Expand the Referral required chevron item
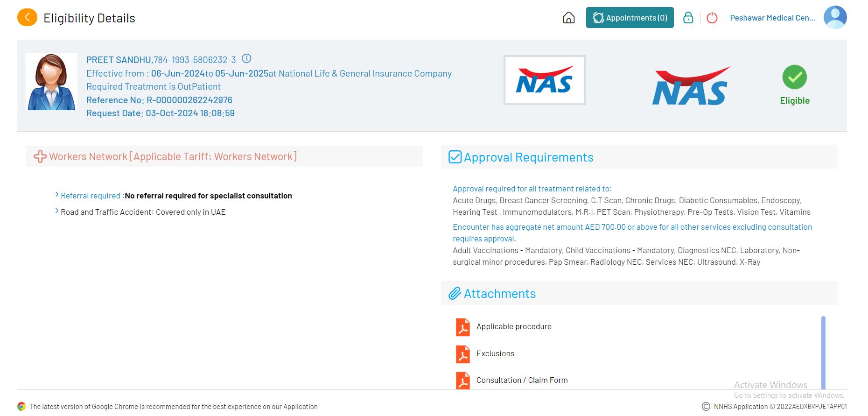868x416 pixels. click(x=57, y=195)
